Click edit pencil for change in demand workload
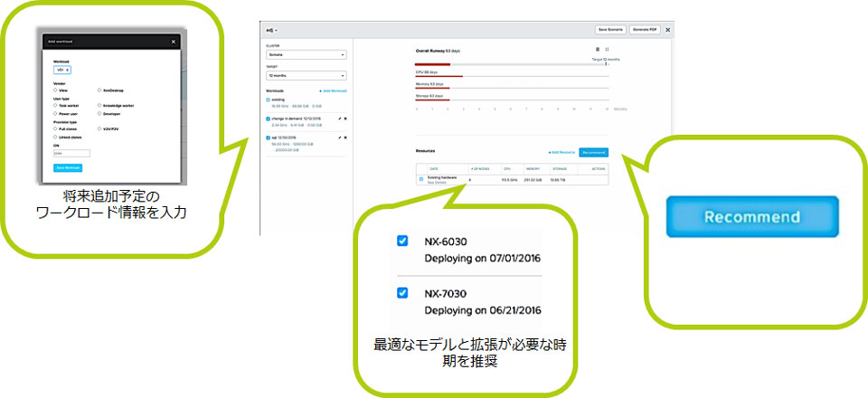 339,118
